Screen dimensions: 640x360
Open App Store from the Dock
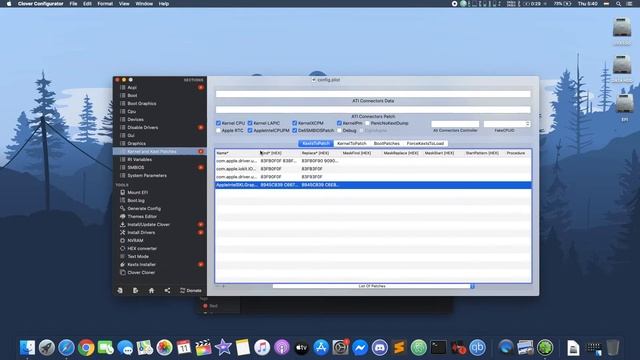321,348
